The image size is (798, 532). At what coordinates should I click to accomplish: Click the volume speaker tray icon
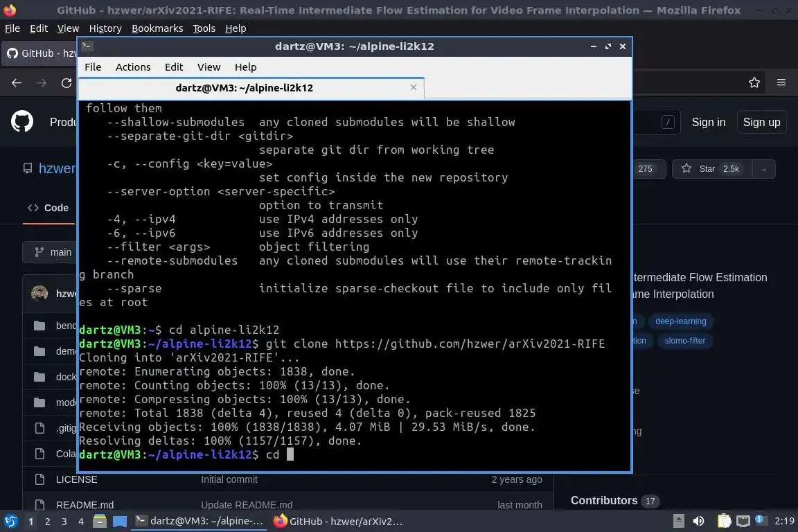699,522
